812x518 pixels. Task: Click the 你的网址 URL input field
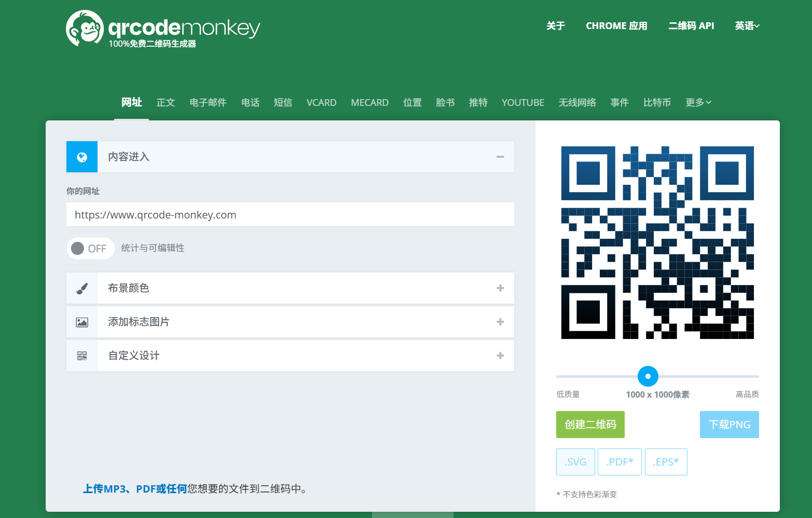click(x=290, y=214)
